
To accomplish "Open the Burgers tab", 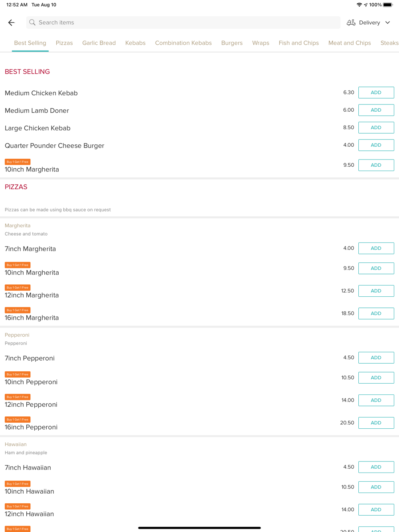I will coord(232,43).
